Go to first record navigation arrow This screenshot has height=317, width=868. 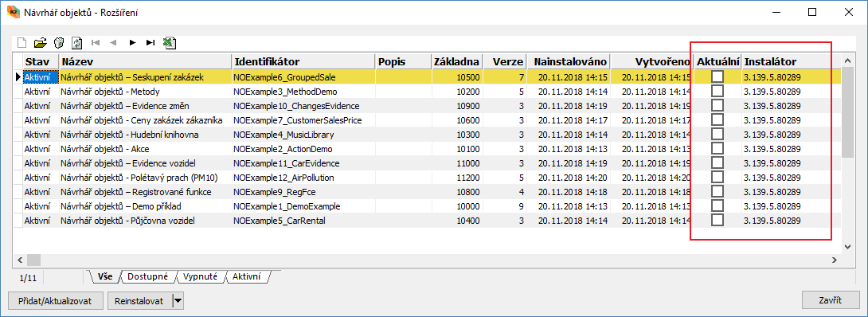(96, 42)
